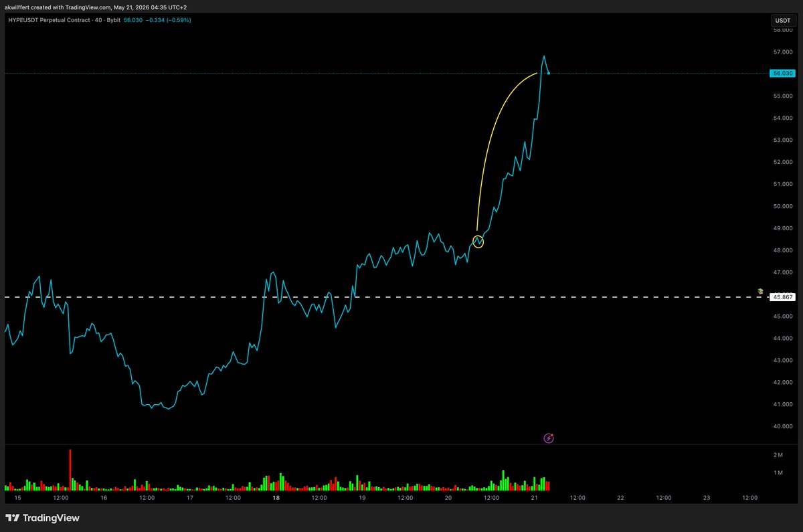This screenshot has height=532, width=803.
Task: Click the blue 56.030 current price label
Action: click(782, 73)
